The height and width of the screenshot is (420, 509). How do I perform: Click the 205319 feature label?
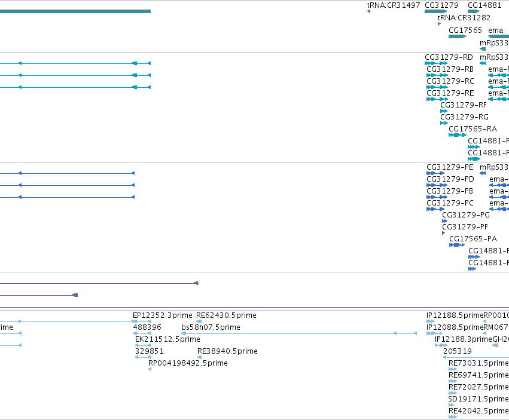coord(458,351)
